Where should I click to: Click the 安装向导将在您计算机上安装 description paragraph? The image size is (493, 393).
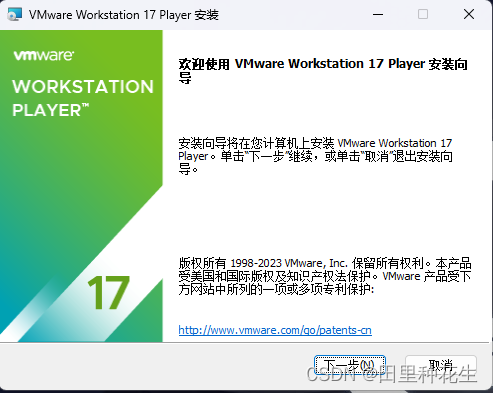(x=315, y=156)
